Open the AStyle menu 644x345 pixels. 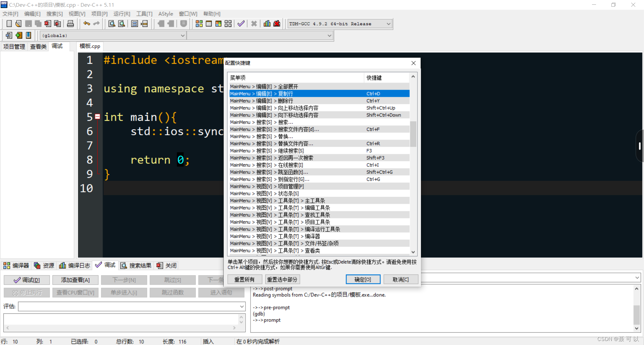pos(166,14)
